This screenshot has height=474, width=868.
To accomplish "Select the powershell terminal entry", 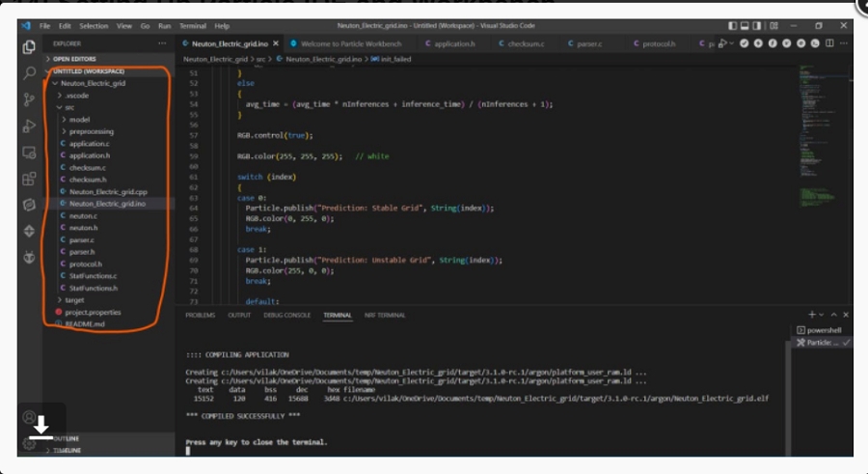I will (824, 330).
